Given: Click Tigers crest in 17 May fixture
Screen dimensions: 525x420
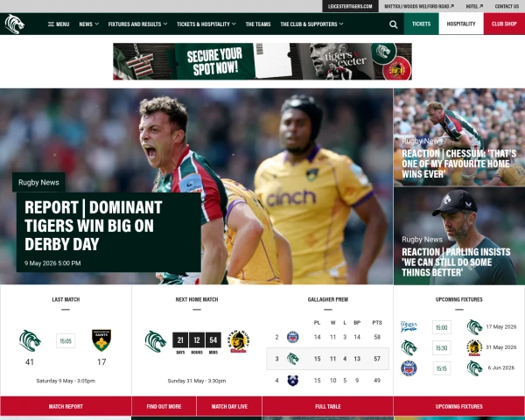Looking at the screenshot, I should click(474, 327).
